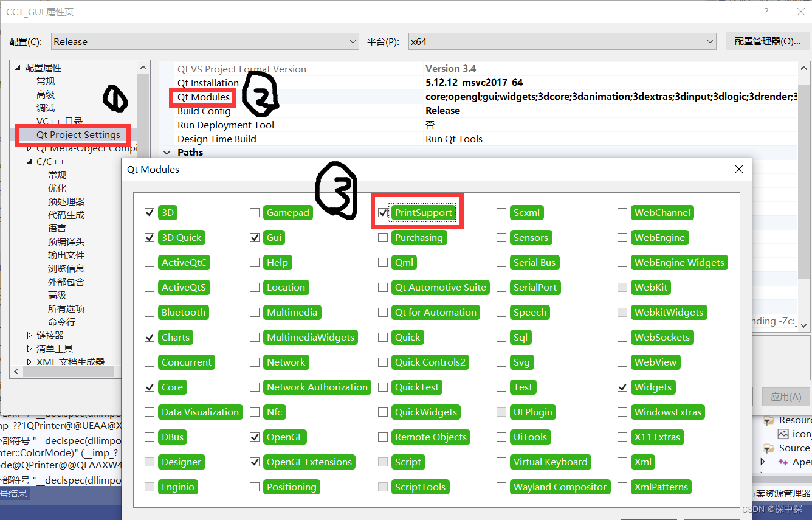Open the Release configuration dropdown
Image resolution: width=812 pixels, height=520 pixels.
pos(353,41)
